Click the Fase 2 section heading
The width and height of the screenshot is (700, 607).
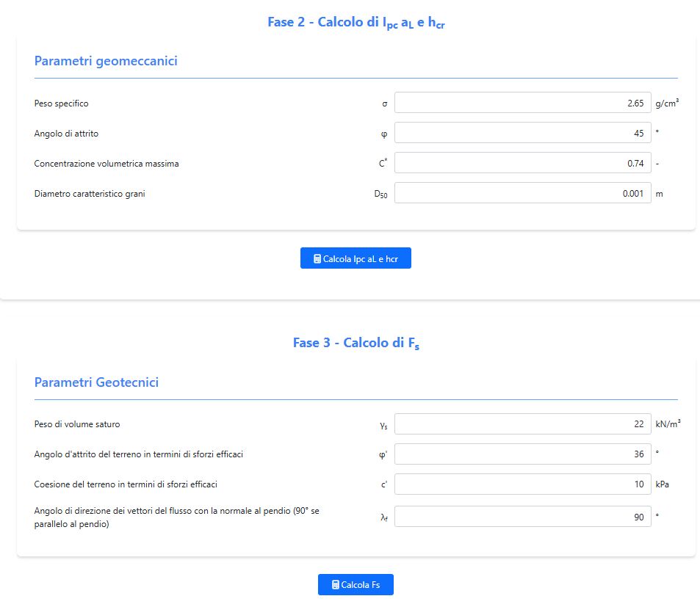356,23
